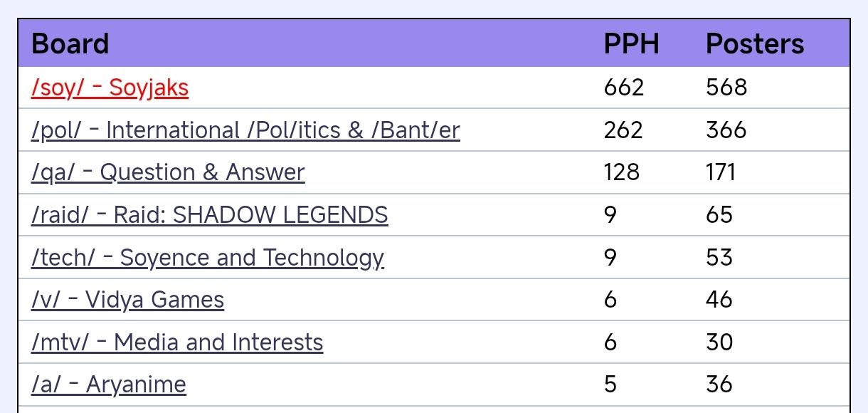Screen dimensions: 868x413
Task: Open /tech/ Soyence and Technology board
Action: (x=207, y=258)
